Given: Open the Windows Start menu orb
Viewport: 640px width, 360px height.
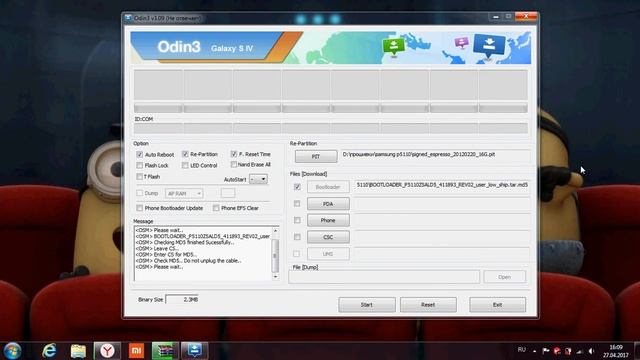Looking at the screenshot, I should pos(12,351).
